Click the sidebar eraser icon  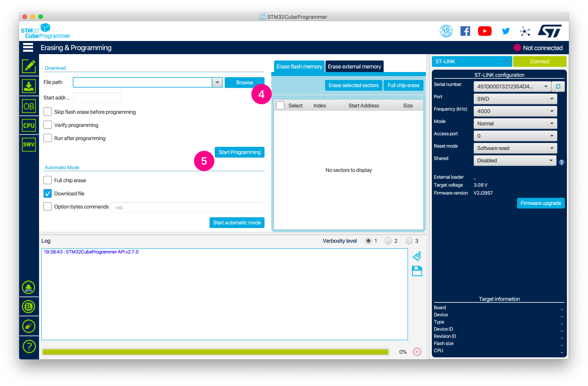point(29,326)
